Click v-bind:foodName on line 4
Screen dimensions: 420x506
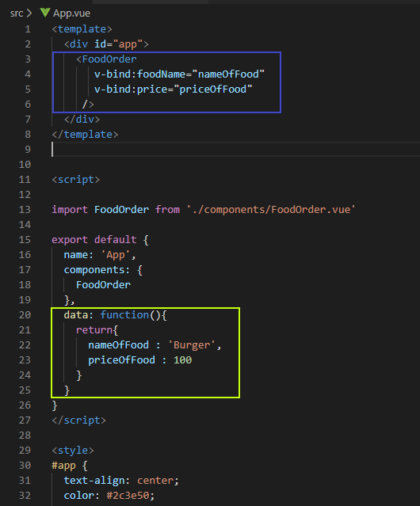140,74
